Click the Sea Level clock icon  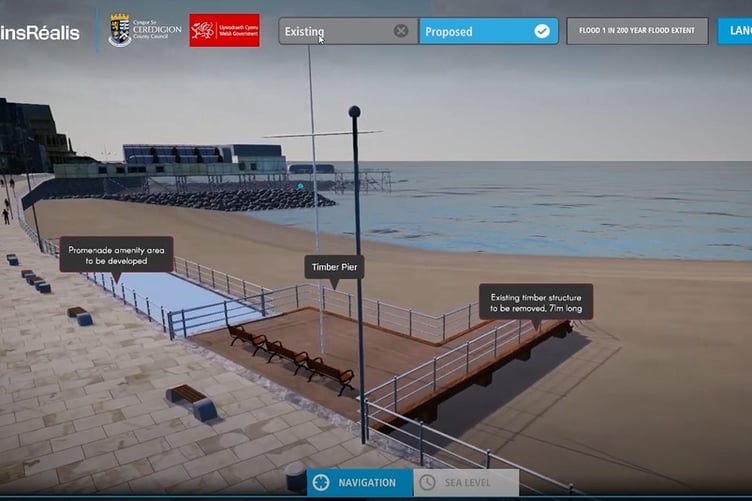(x=428, y=483)
